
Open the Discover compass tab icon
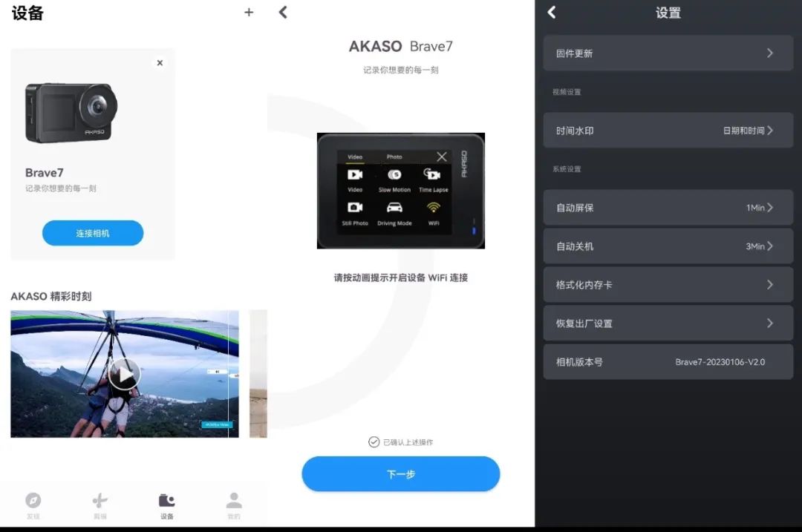tap(33, 502)
